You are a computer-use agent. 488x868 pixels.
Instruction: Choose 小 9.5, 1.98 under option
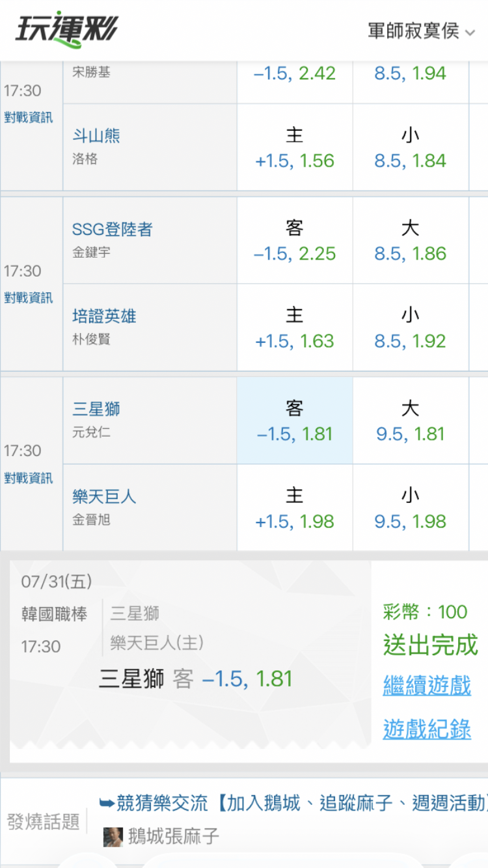coord(411,508)
